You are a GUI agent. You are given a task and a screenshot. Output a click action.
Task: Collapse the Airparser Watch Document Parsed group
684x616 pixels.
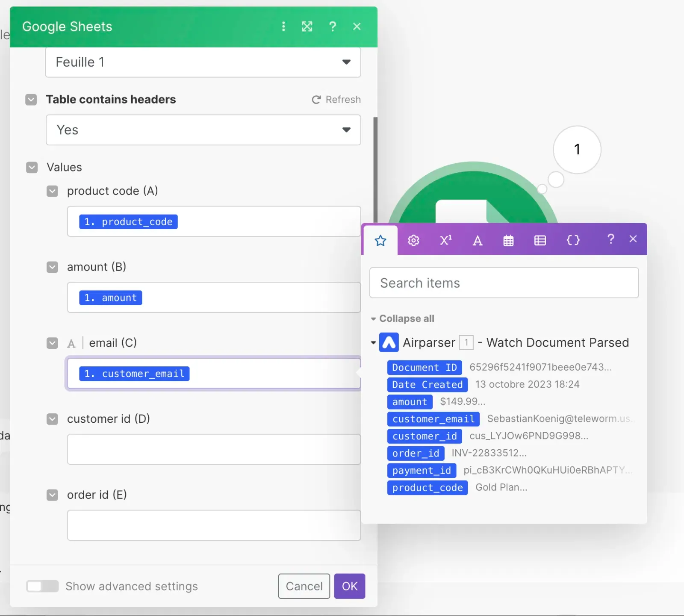tap(373, 342)
